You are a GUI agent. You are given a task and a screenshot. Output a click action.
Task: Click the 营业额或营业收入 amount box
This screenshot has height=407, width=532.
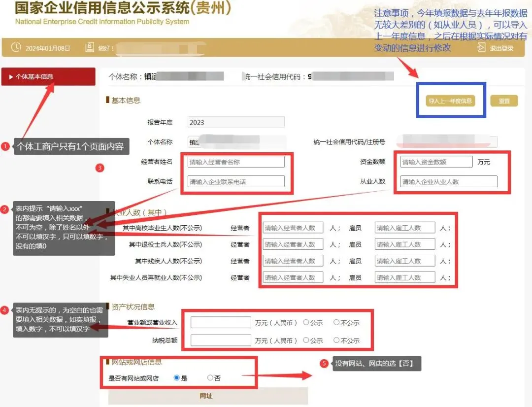[x=220, y=322]
